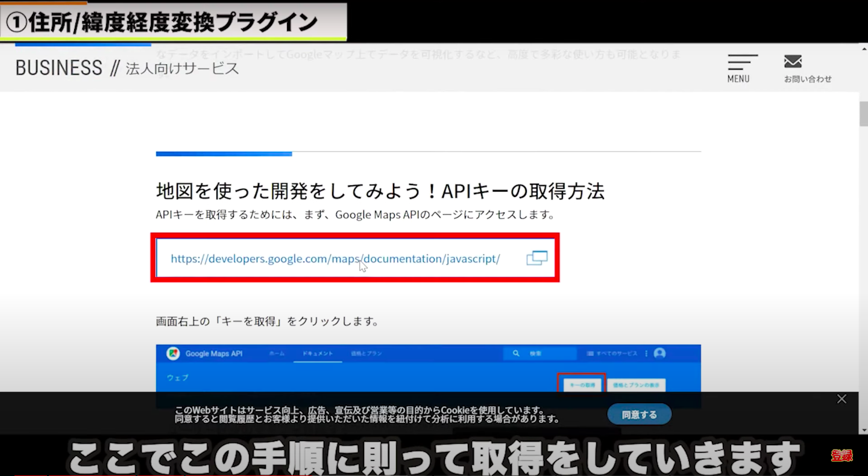The width and height of the screenshot is (868, 476).
Task: Click the three-dot icon beside すべてのサービス
Action: [646, 354]
